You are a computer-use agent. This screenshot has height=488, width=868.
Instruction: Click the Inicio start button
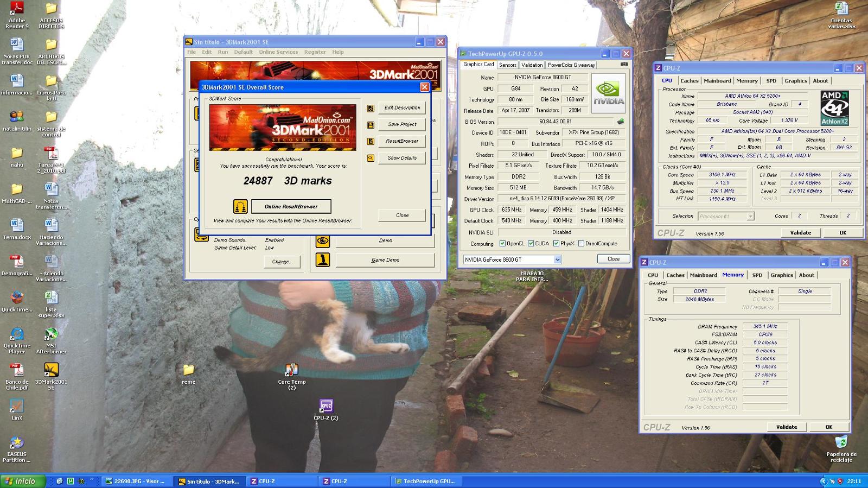tap(23, 481)
